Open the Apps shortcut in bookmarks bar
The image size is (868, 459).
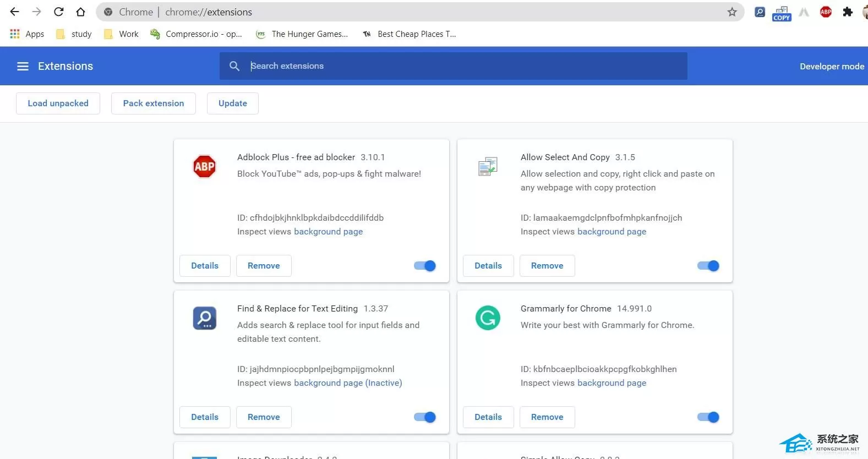(27, 34)
